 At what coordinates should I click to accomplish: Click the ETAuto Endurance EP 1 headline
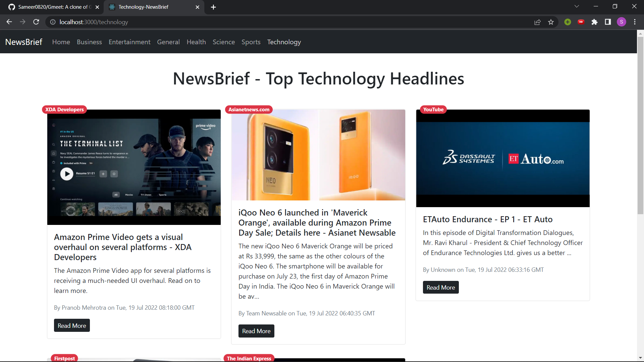pos(488,219)
